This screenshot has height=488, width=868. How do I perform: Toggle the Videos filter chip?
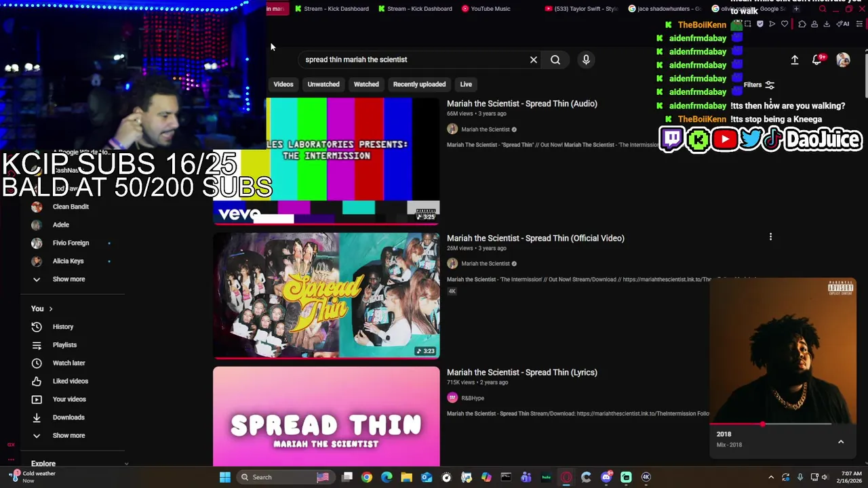point(283,84)
